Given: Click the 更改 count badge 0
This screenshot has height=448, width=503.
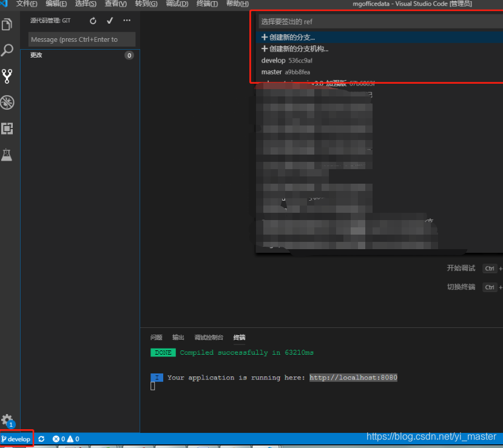Looking at the screenshot, I should [129, 55].
